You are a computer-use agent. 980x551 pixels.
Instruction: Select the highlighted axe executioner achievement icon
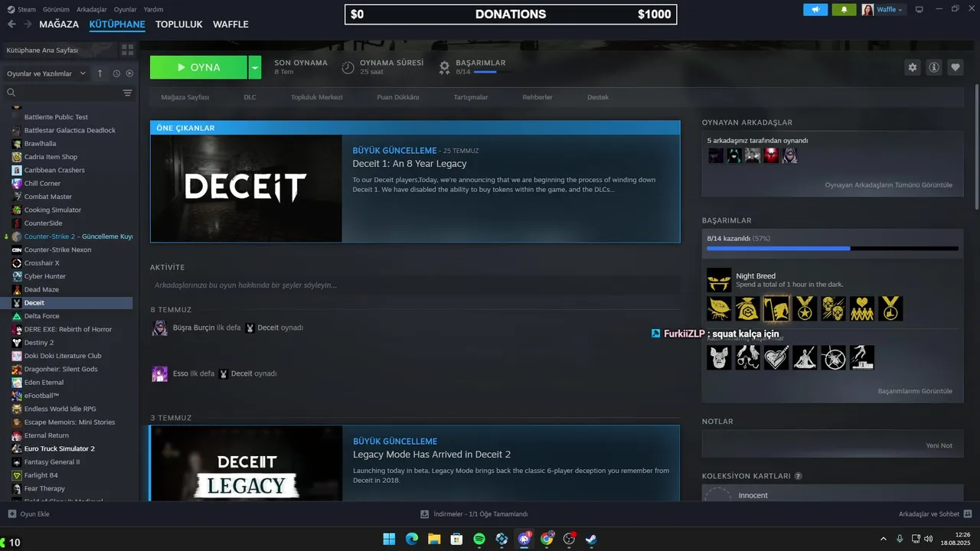776,308
